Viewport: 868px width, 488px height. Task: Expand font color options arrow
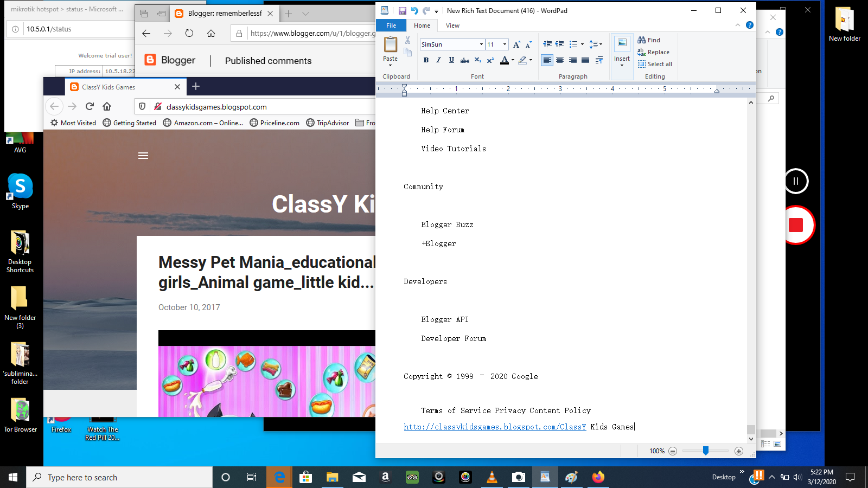click(513, 60)
